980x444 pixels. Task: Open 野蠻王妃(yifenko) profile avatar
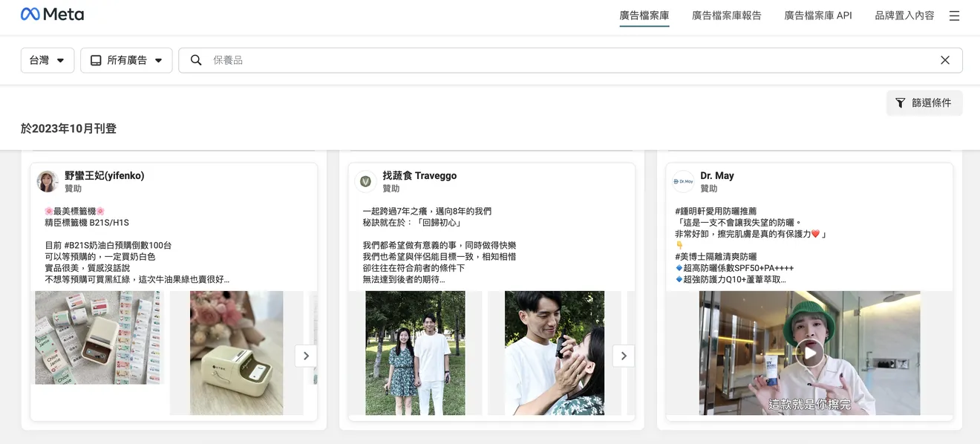[48, 181]
